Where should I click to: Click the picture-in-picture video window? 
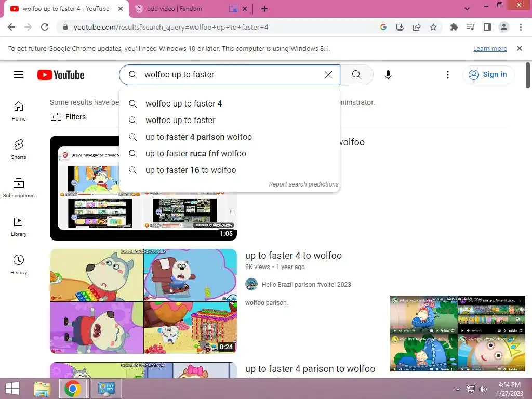pos(458,334)
